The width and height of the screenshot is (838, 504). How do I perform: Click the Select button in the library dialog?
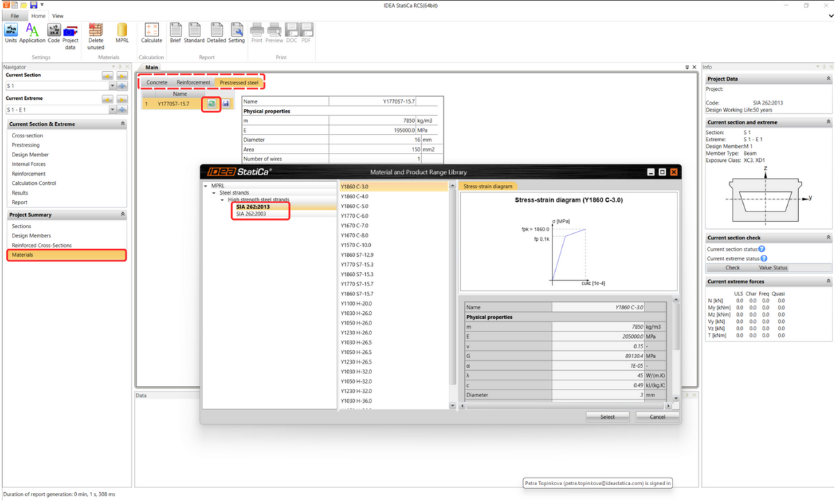click(607, 416)
